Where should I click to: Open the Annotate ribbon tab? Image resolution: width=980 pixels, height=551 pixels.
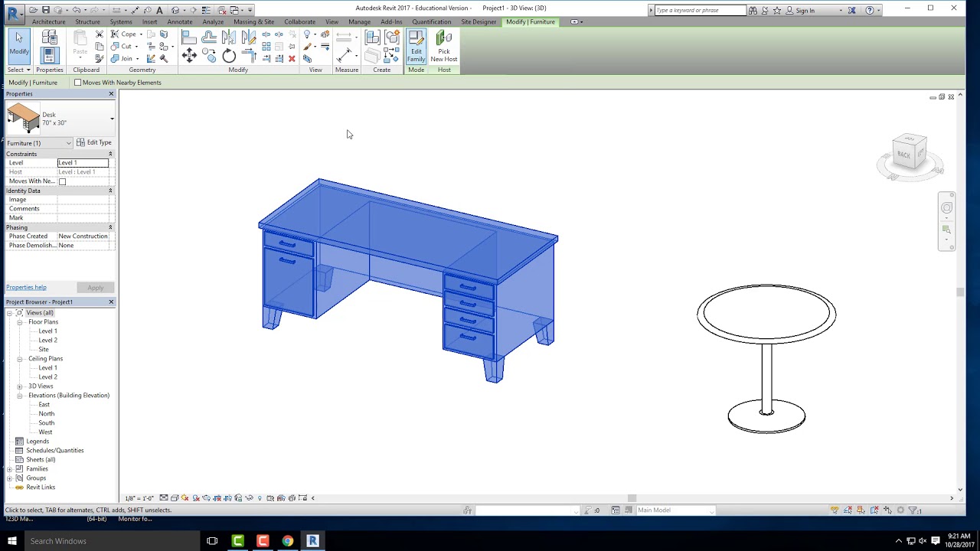point(180,21)
